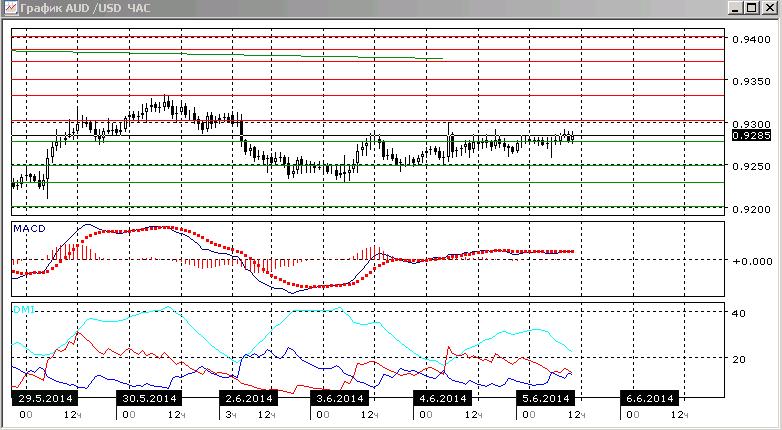
Task: Click the 0.9300 price axis label
Action: click(751, 123)
